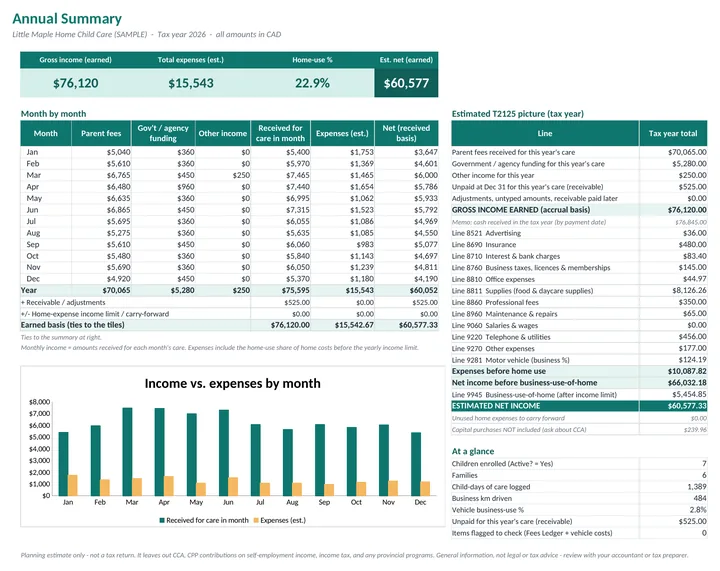Click the Mar green income bar
The height and width of the screenshot is (571, 720).
pos(127,452)
